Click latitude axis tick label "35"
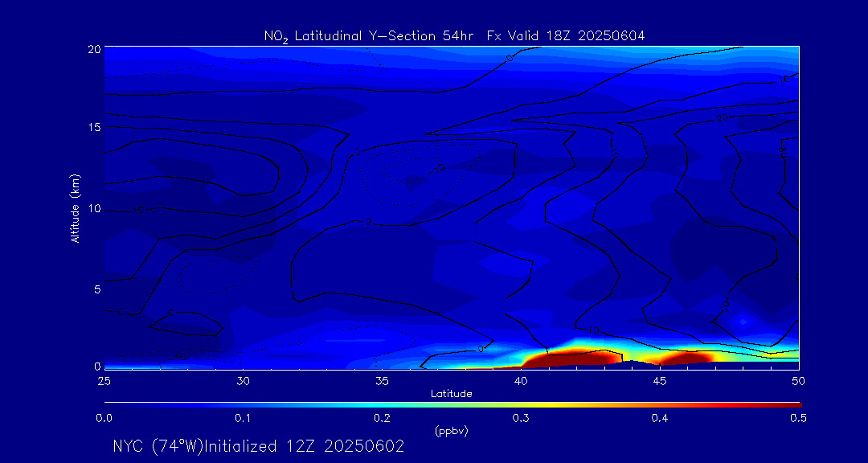The width and height of the screenshot is (868, 463). click(382, 382)
